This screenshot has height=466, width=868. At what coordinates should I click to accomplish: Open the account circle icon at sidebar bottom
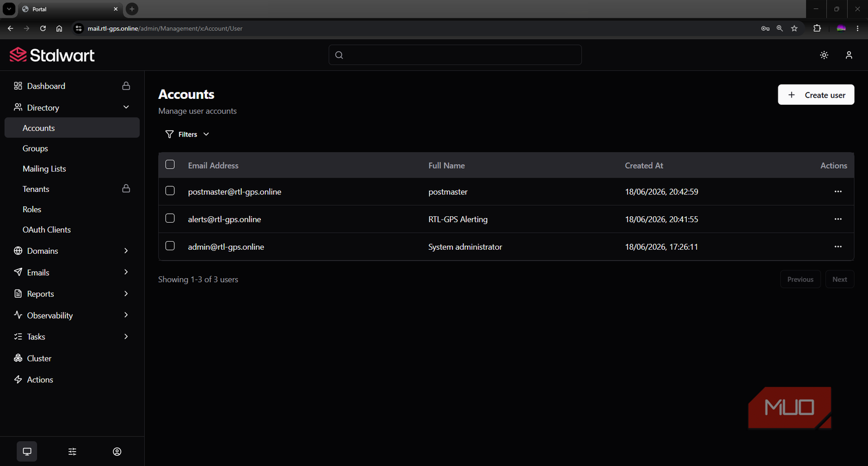tap(117, 452)
